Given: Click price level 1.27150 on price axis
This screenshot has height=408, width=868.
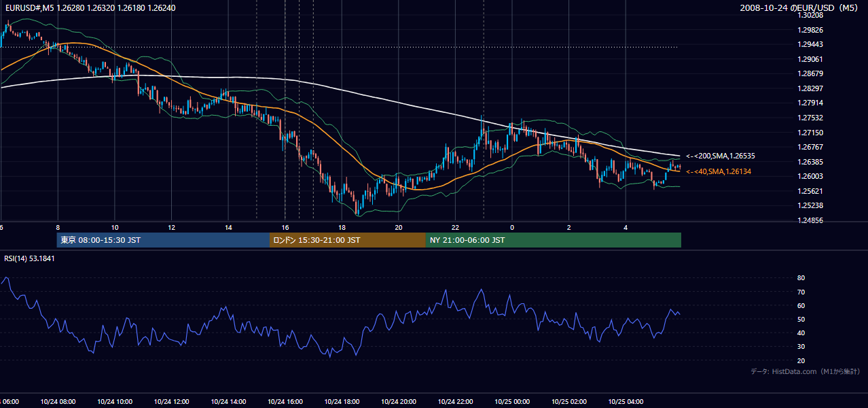Looking at the screenshot, I should tap(810, 133).
